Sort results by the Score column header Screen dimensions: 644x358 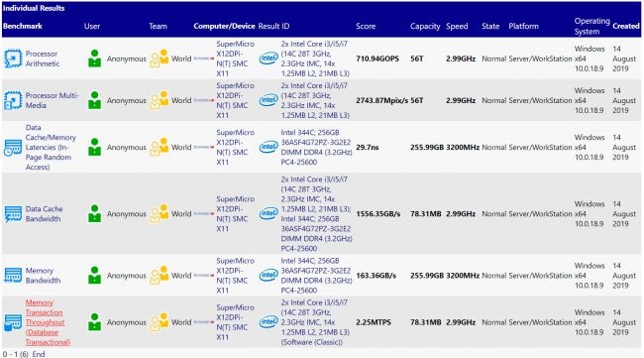pyautogui.click(x=366, y=26)
